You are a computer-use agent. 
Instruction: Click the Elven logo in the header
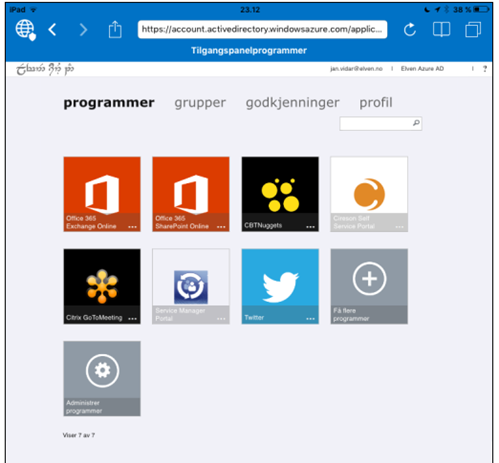45,69
